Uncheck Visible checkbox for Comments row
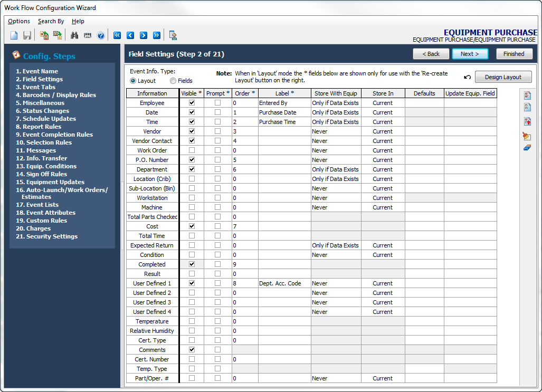 pyautogui.click(x=192, y=349)
